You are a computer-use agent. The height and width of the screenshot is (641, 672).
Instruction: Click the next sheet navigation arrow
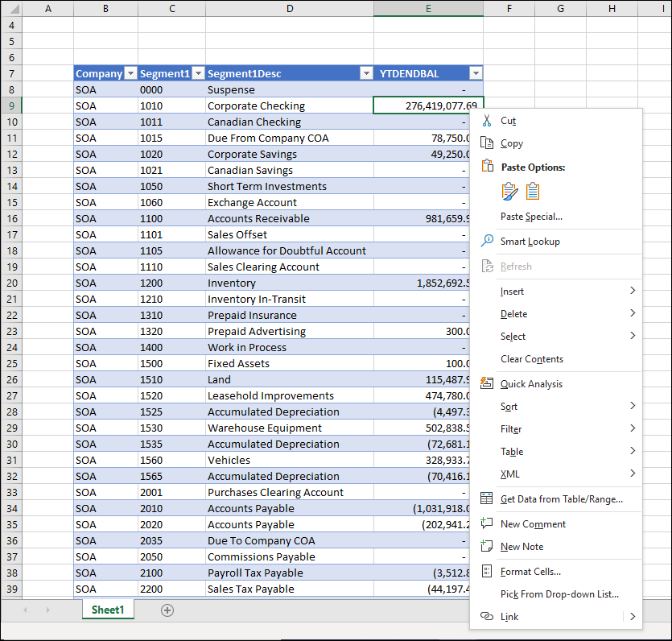click(x=47, y=610)
